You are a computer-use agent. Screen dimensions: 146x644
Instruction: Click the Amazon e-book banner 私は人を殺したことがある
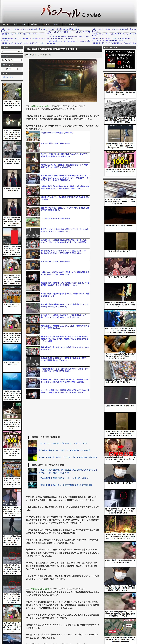[120, 59]
